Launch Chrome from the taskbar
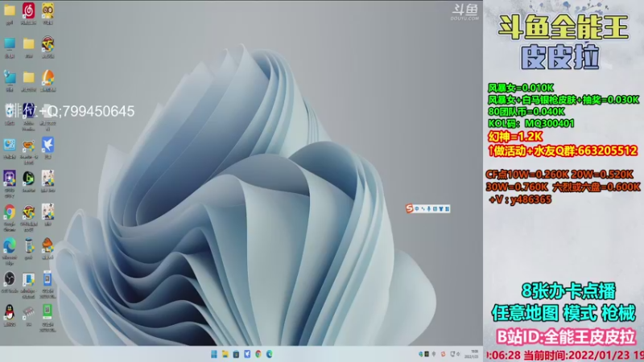 [x=258, y=354]
